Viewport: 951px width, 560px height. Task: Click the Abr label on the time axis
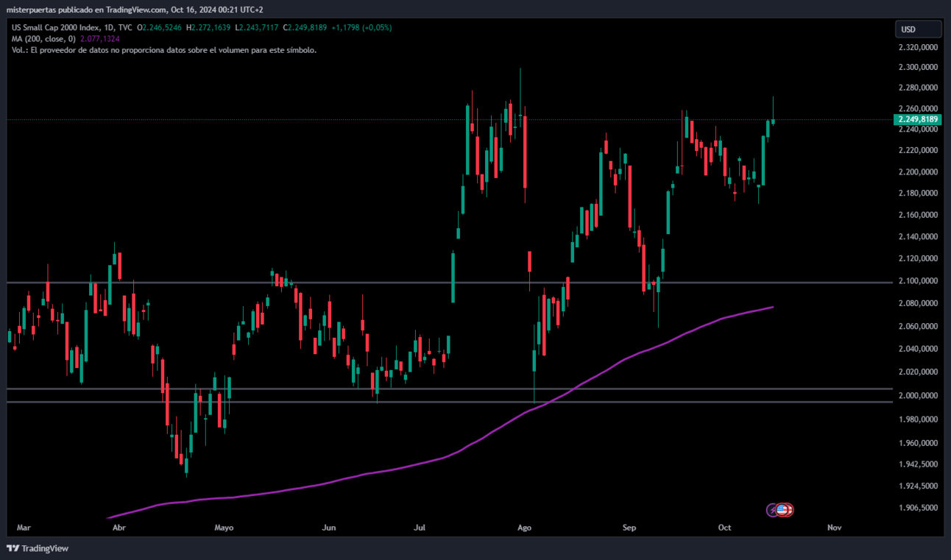[118, 528]
